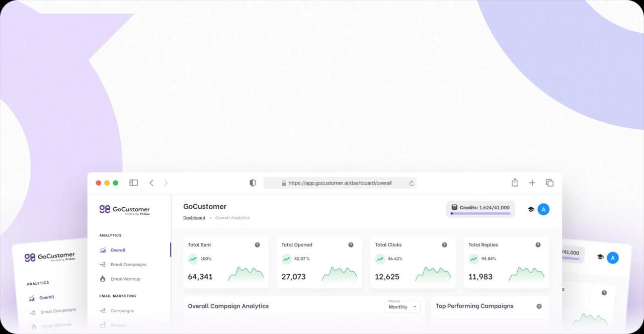This screenshot has height=334, width=644.
Task: Open the browser share icon
Action: point(515,182)
